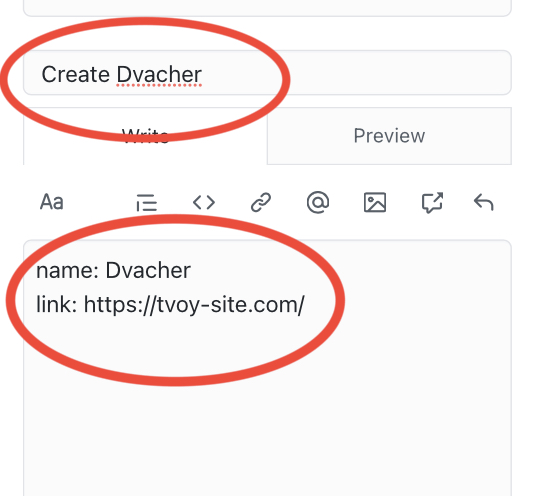
Task: Focus the 'Create Dvacher' title field
Action: [x=267, y=73]
